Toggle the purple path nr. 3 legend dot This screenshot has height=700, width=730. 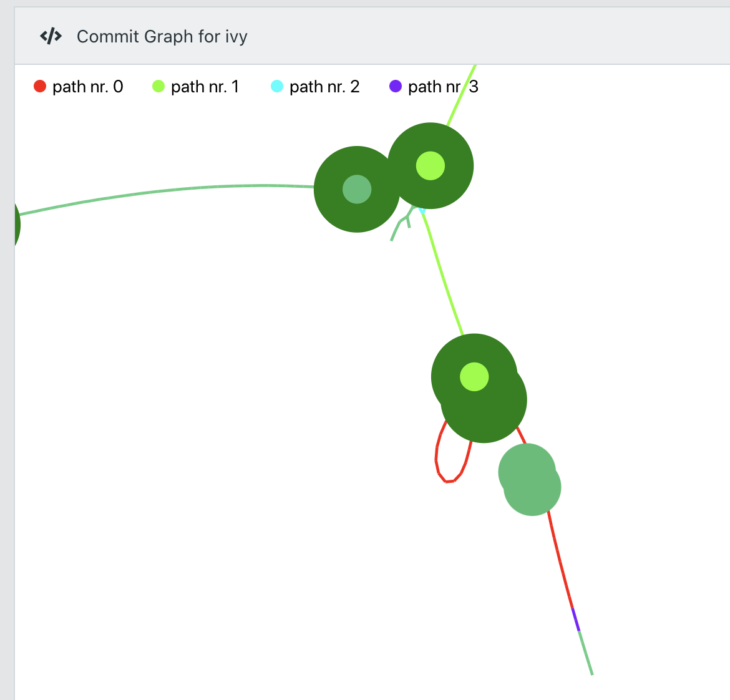tap(396, 86)
